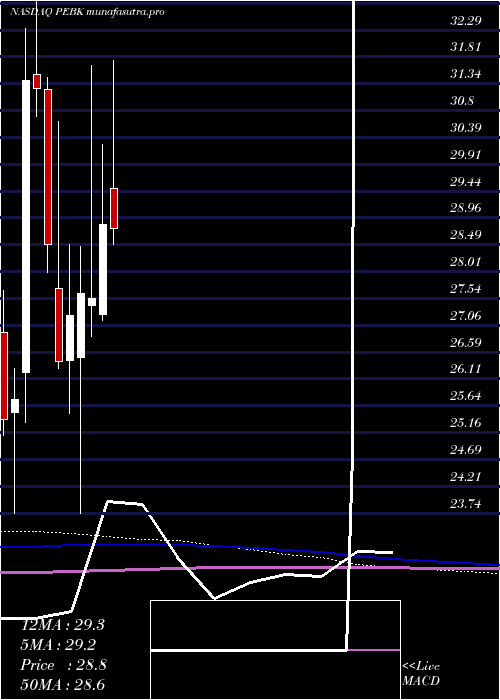Click the 24.21 price axis label
Screen dimensions: 500x700
tap(466, 477)
